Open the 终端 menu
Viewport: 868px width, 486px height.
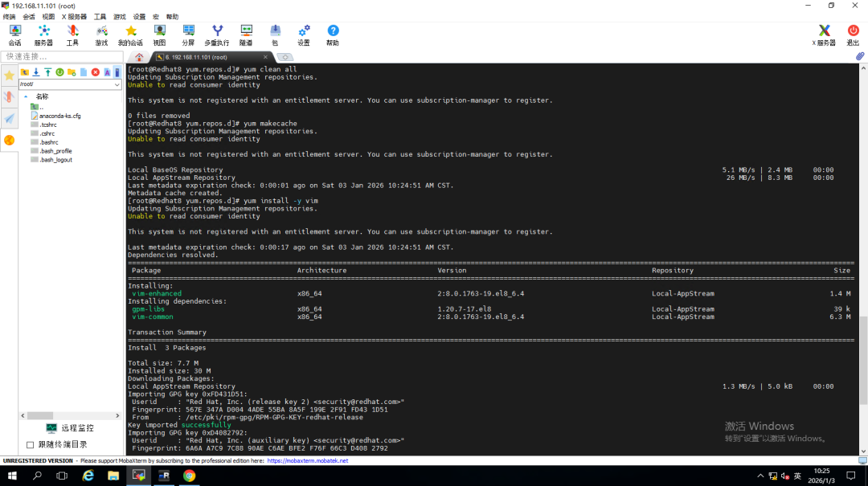point(10,17)
